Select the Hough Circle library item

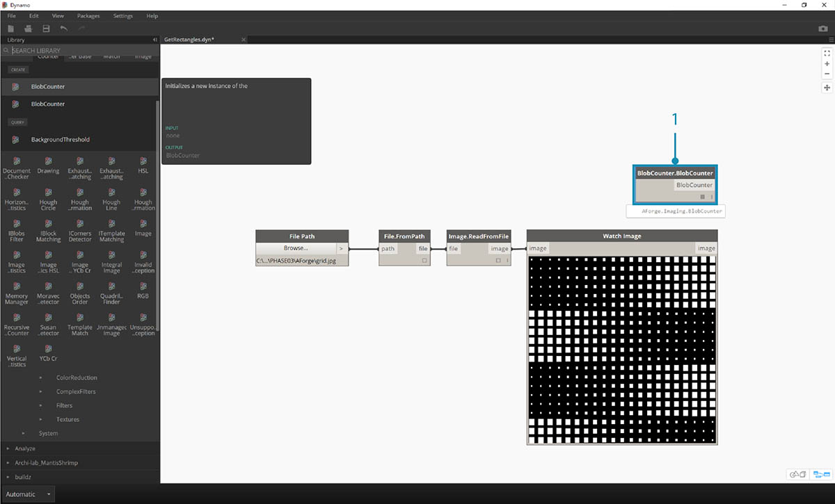(48, 198)
